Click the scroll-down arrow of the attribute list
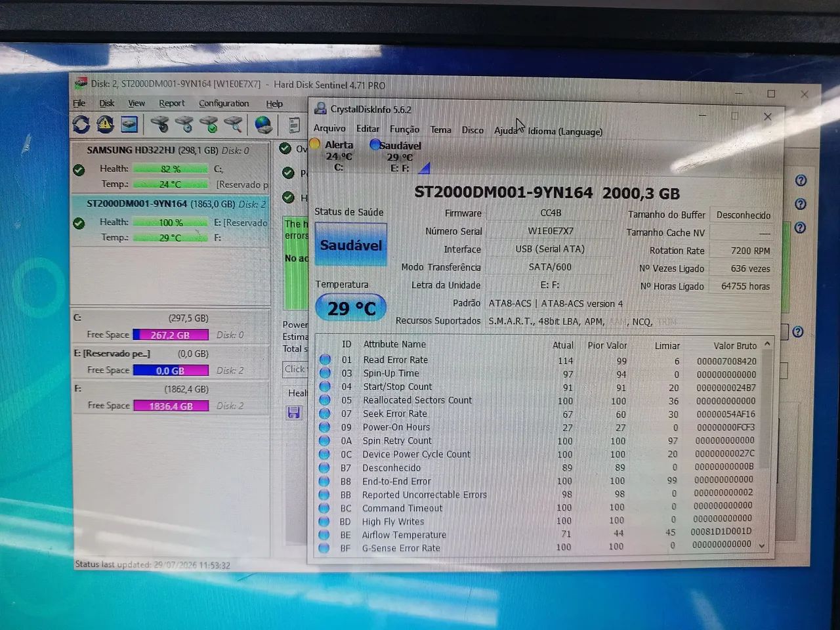Image resolution: width=840 pixels, height=630 pixels. point(762,545)
